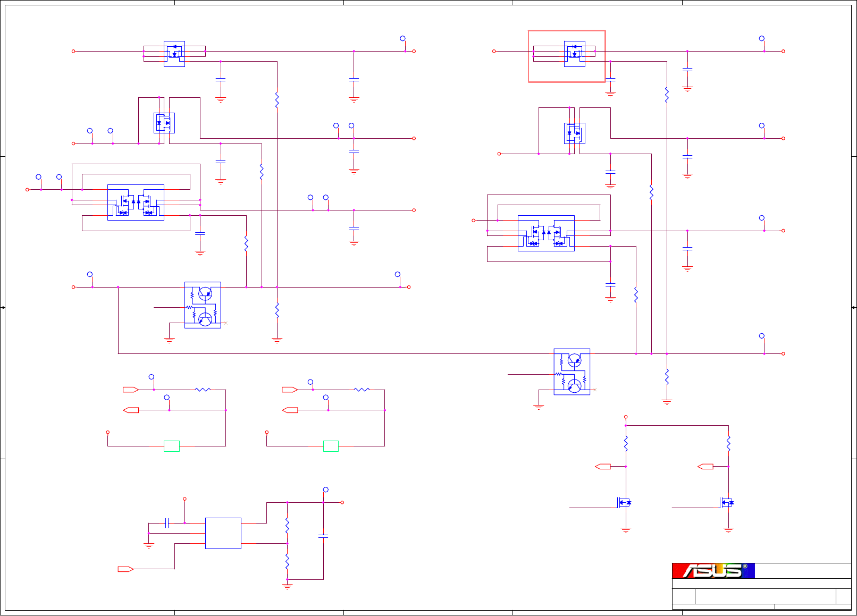Select the left small N-MOSFET near the bottom right
Image resolution: width=857 pixels, height=616 pixels.
[x=624, y=502]
